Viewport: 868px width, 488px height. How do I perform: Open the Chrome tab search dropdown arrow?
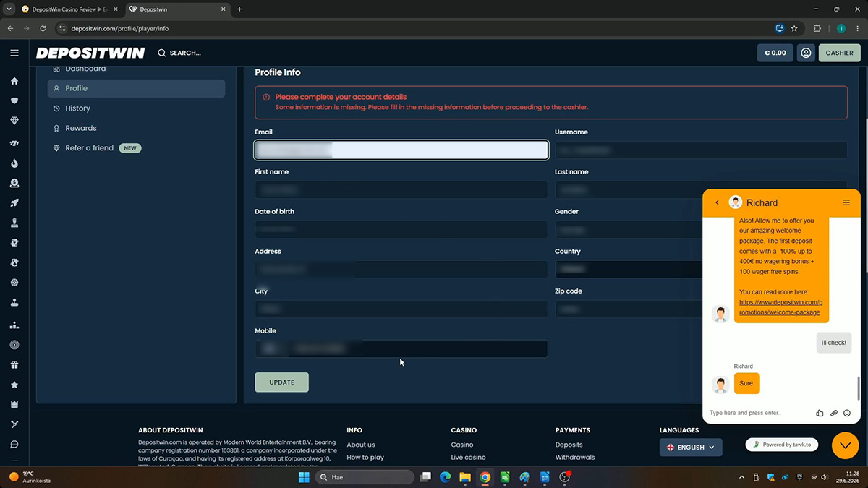pyautogui.click(x=9, y=9)
